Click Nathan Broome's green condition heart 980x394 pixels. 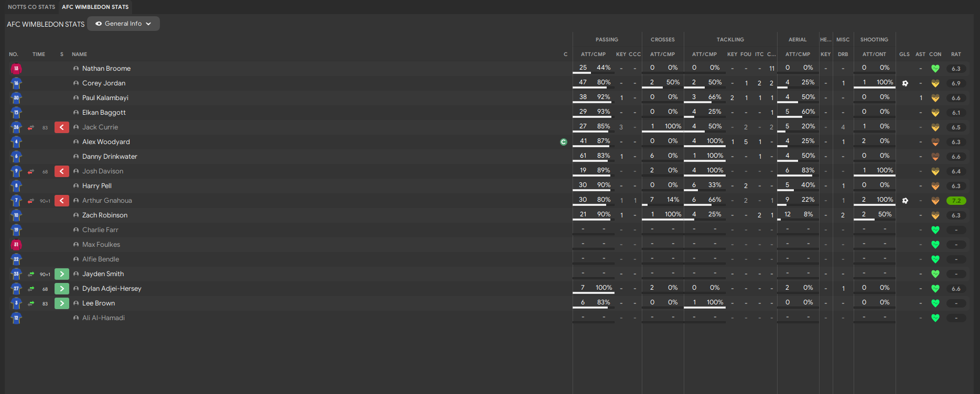935,69
